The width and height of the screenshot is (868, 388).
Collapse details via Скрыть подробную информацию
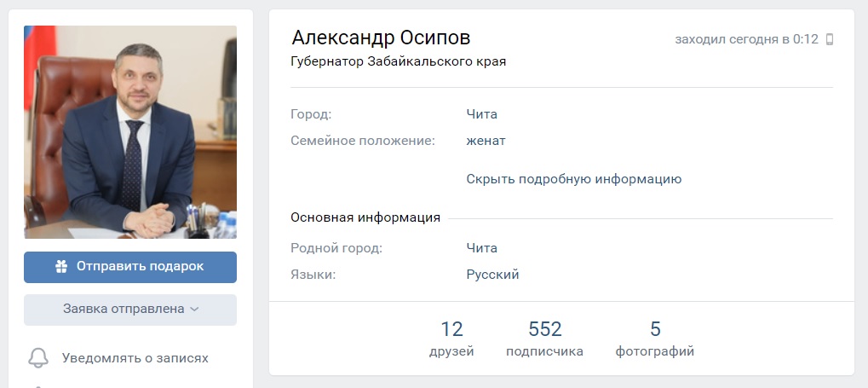point(573,179)
